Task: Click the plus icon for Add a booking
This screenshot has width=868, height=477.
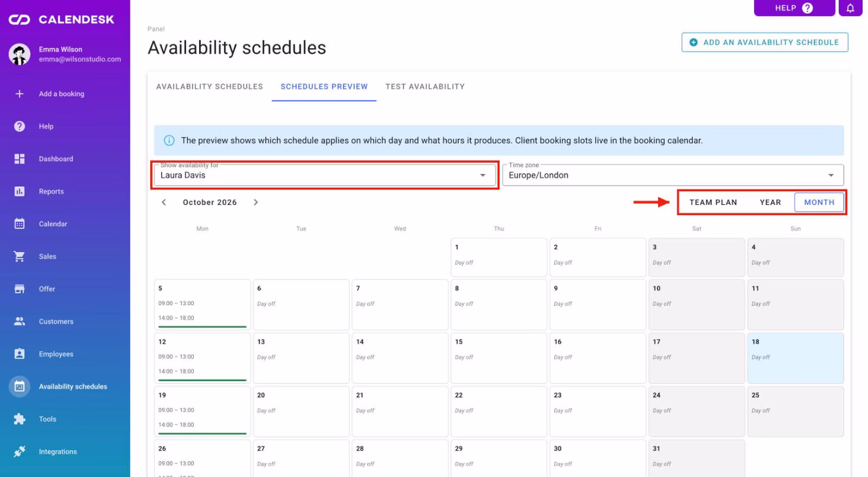Action: (19, 94)
